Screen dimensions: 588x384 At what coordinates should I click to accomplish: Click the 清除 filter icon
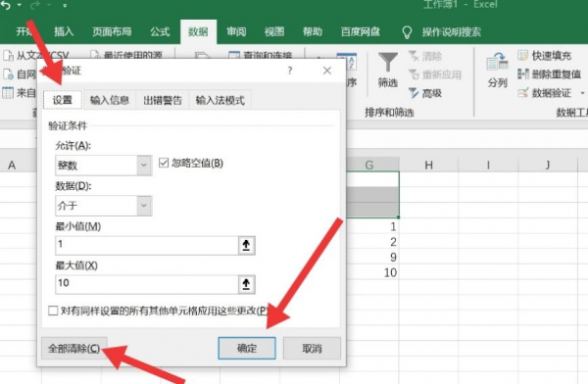click(414, 56)
